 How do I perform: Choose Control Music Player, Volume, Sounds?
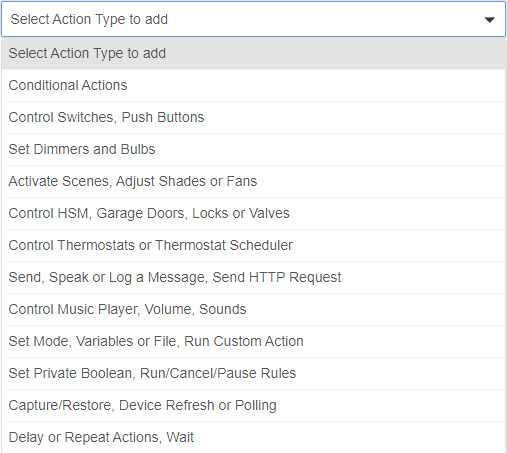pyautogui.click(x=253, y=309)
